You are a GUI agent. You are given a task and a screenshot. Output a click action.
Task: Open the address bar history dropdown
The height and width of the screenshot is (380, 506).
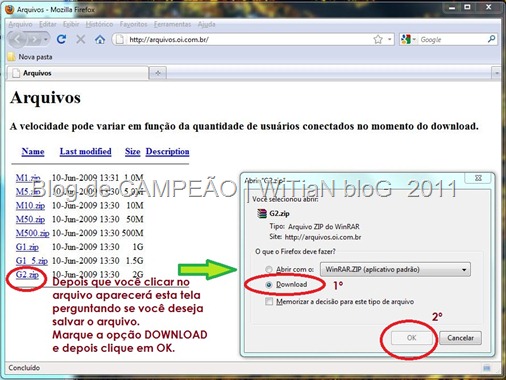pos(389,40)
